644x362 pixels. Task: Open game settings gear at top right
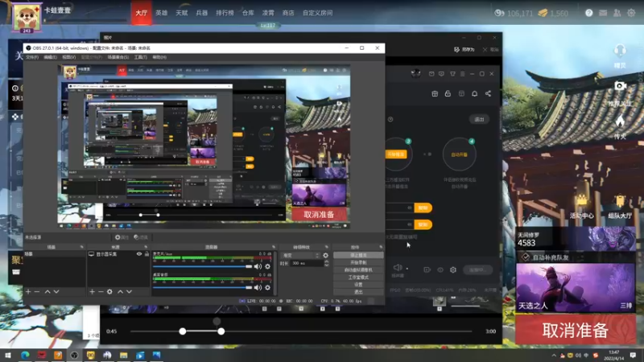coord(631,13)
